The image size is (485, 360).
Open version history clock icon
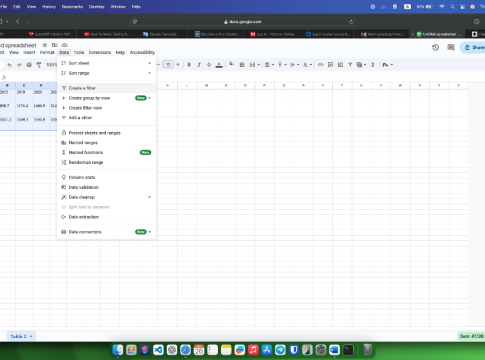tap(435, 48)
